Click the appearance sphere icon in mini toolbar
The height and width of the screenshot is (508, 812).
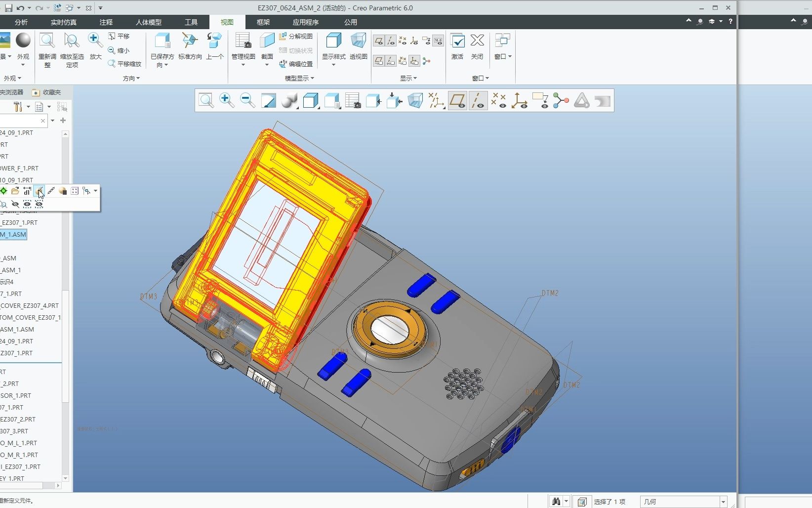point(63,191)
